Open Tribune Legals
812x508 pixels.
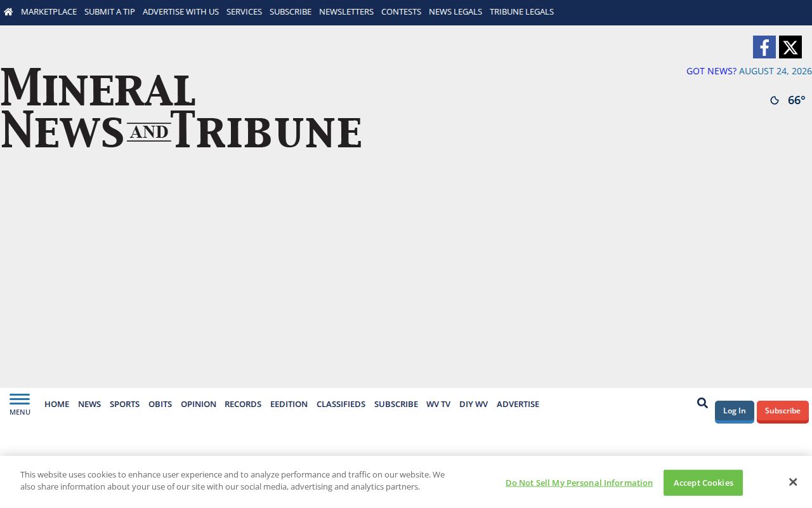(521, 11)
